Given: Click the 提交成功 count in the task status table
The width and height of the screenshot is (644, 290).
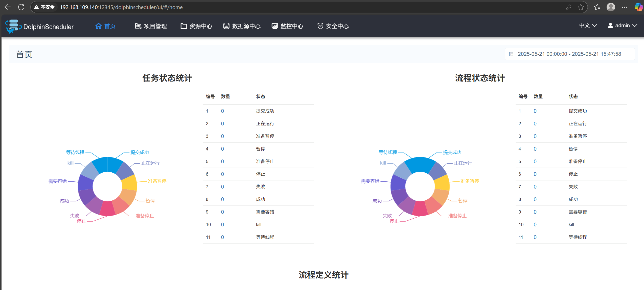Looking at the screenshot, I should tap(222, 111).
